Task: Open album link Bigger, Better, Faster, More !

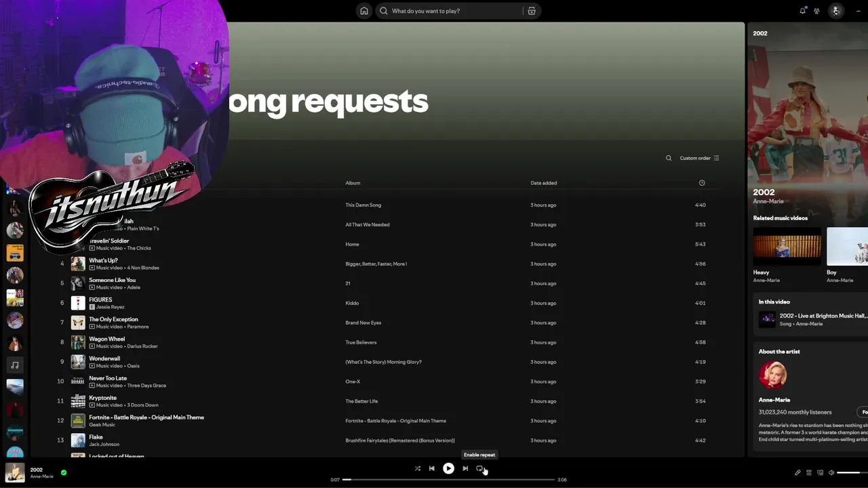Action: [376, 264]
